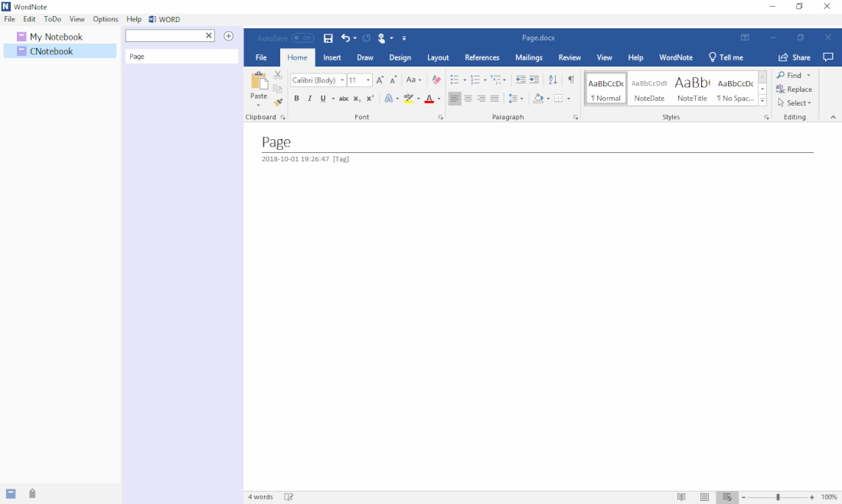Select the Format Painter brush
Screen dimensions: 842x504
pos(278,102)
